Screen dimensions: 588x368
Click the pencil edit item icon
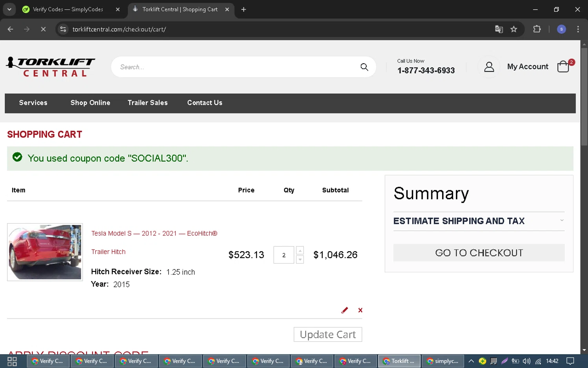[x=345, y=310]
